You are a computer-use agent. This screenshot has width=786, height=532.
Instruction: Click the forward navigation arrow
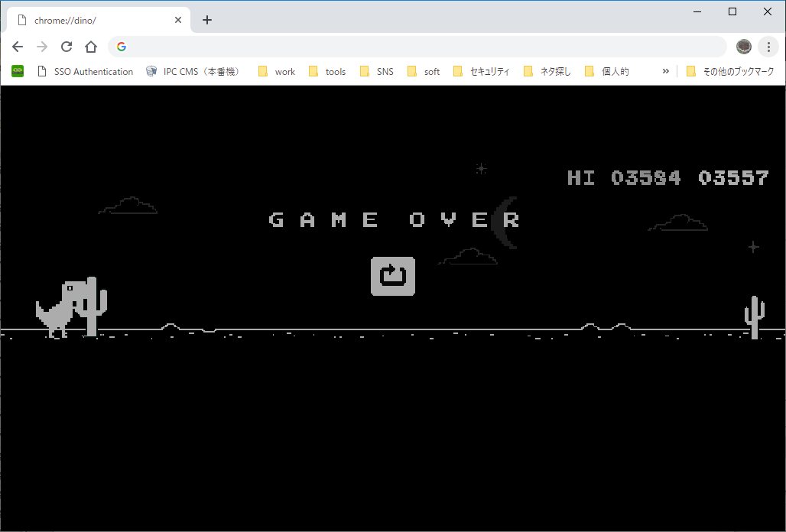(x=42, y=47)
